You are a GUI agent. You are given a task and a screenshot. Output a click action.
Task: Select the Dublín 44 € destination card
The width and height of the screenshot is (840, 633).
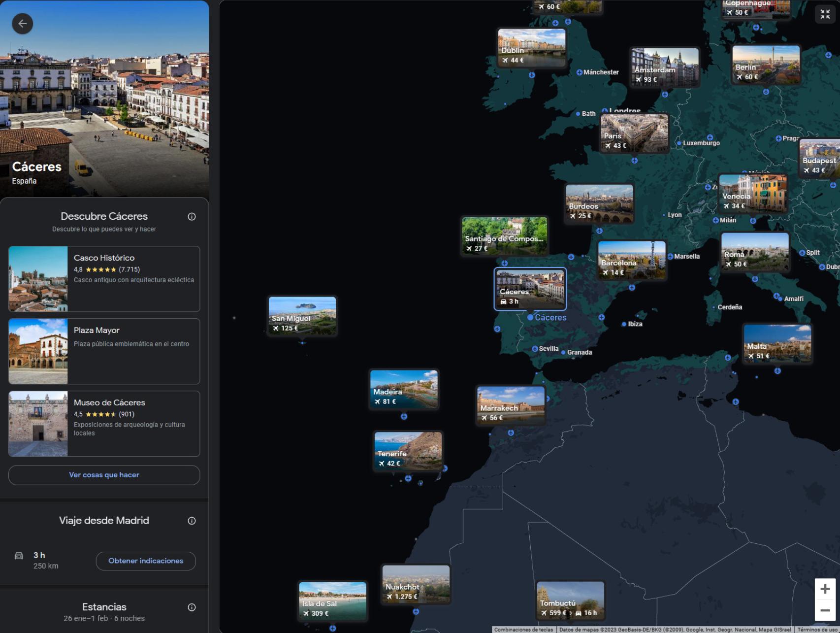(x=532, y=48)
